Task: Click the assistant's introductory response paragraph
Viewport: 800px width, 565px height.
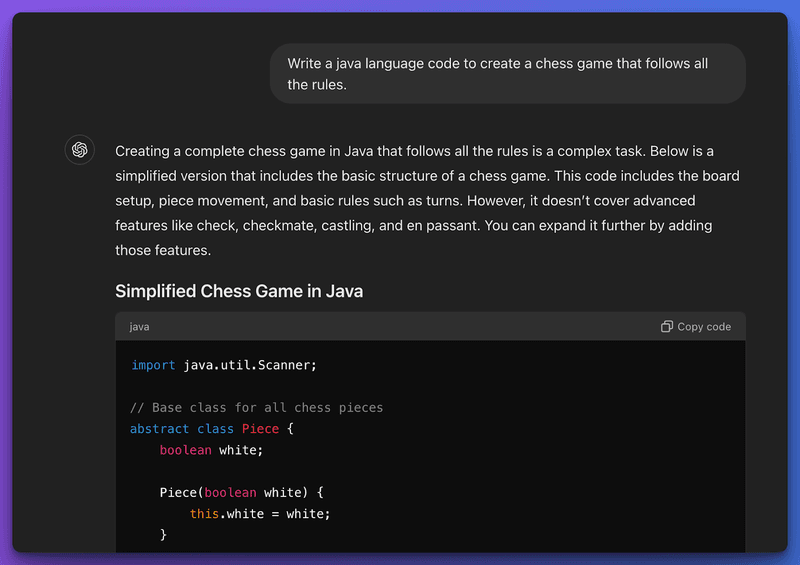Action: (x=428, y=200)
